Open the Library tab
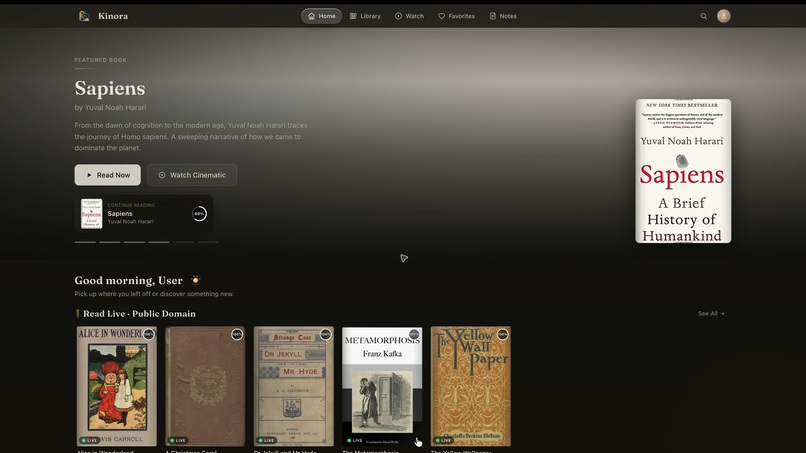806x453 pixels. 365,16
